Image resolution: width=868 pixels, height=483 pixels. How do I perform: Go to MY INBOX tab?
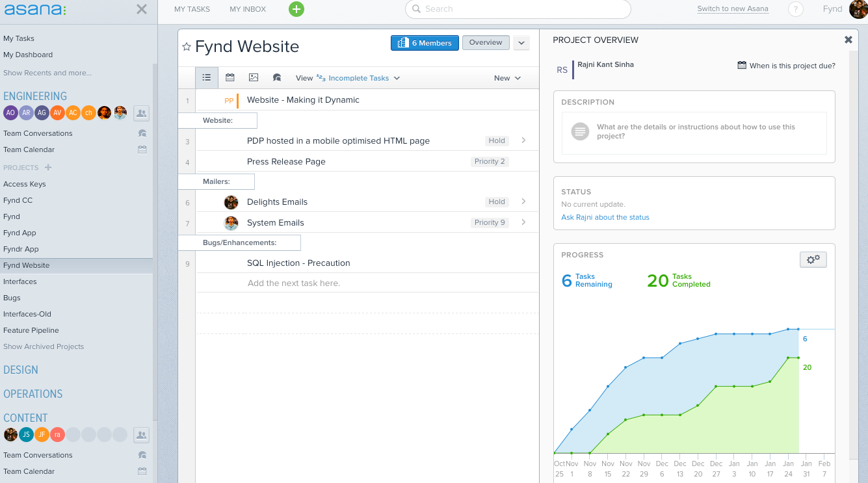(248, 9)
